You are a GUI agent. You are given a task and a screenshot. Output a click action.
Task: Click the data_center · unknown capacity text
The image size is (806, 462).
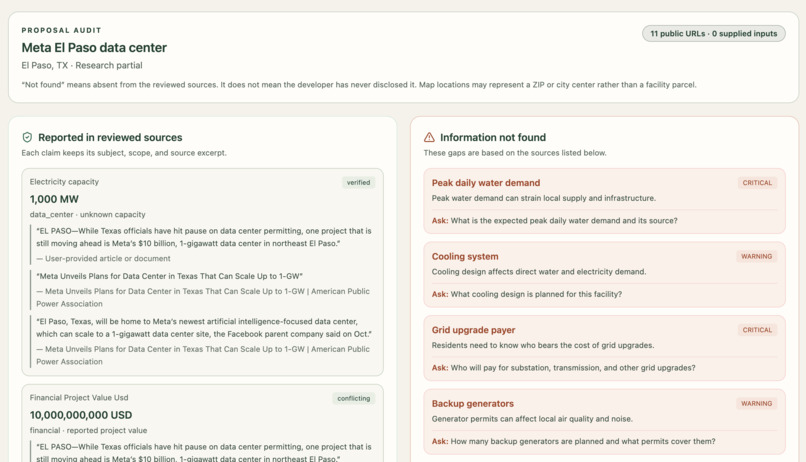click(87, 214)
